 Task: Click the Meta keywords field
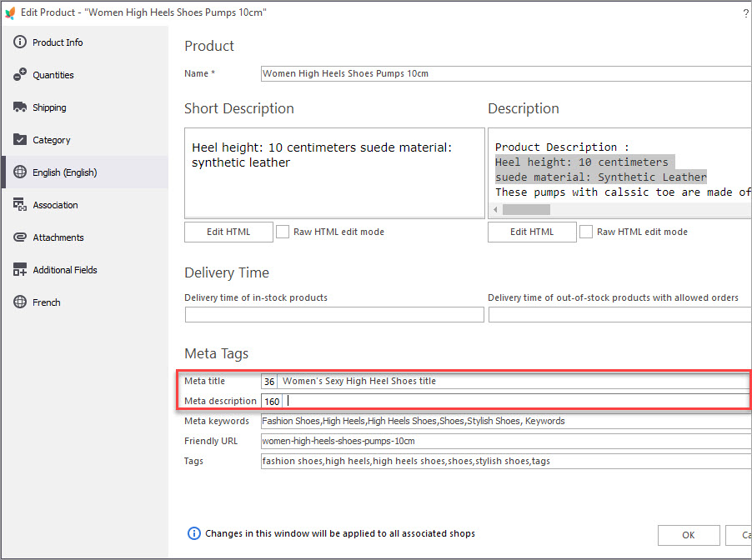tap(506, 421)
